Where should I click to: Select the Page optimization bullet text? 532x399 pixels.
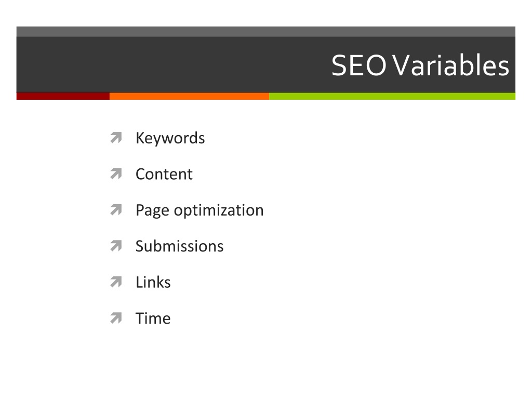(199, 210)
